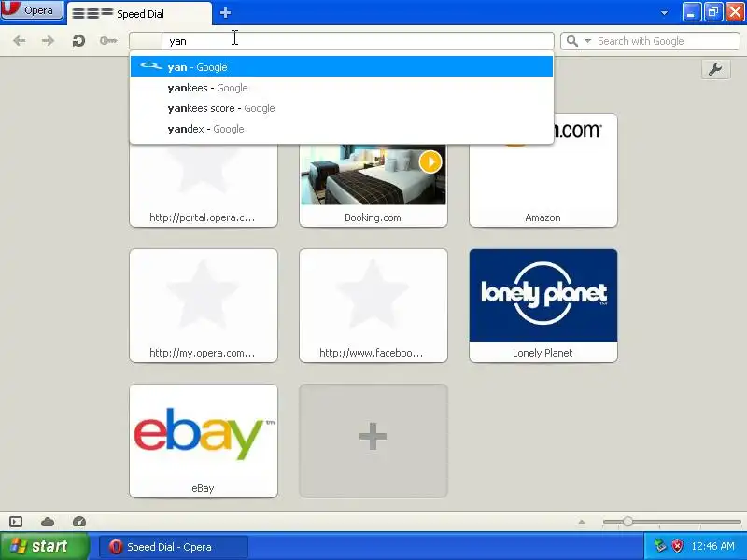Open Opera Turbo speedometer icon

(79, 522)
